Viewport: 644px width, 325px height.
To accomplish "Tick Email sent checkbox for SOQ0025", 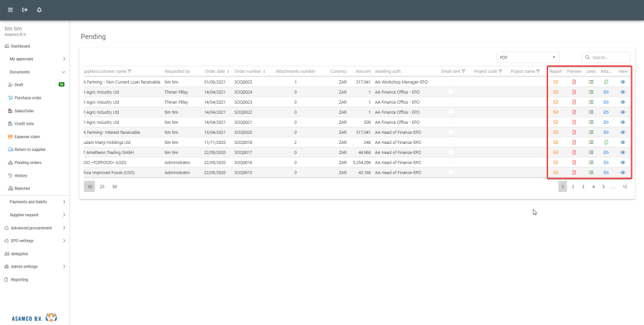I will (x=451, y=82).
